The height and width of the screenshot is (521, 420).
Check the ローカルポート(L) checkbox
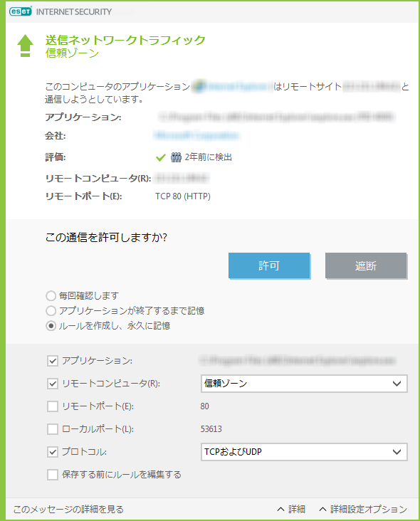click(53, 429)
